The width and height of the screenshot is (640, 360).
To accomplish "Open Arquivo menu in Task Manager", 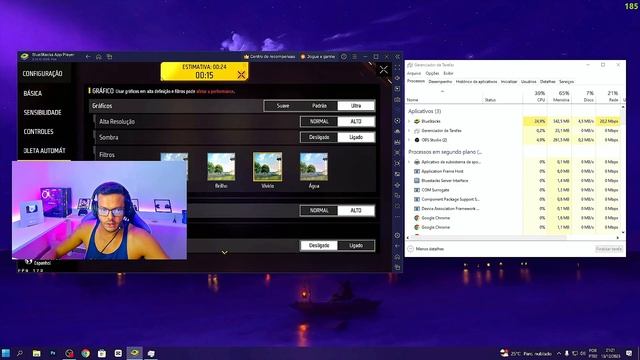I will pos(413,73).
